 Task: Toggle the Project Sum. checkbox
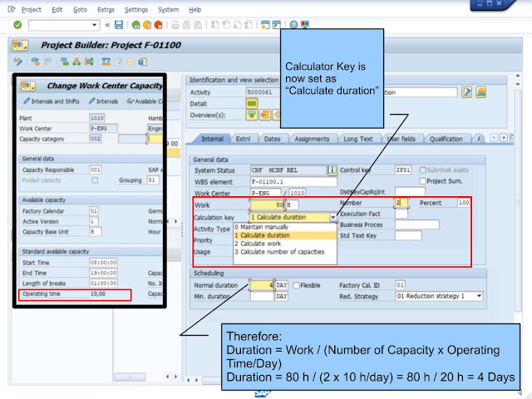pos(423,181)
